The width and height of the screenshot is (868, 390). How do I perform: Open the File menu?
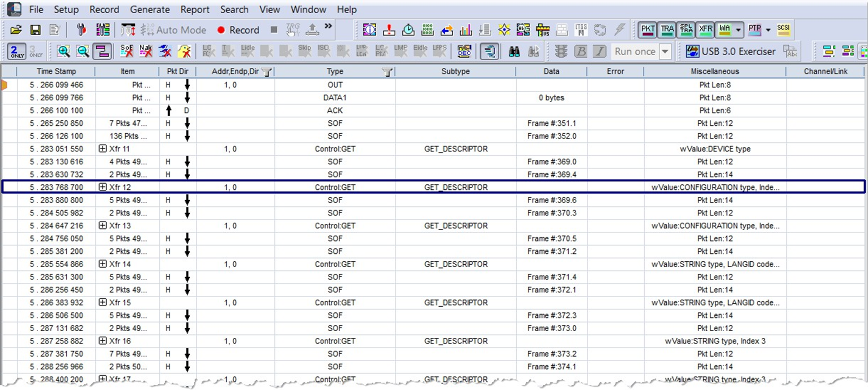coord(36,9)
